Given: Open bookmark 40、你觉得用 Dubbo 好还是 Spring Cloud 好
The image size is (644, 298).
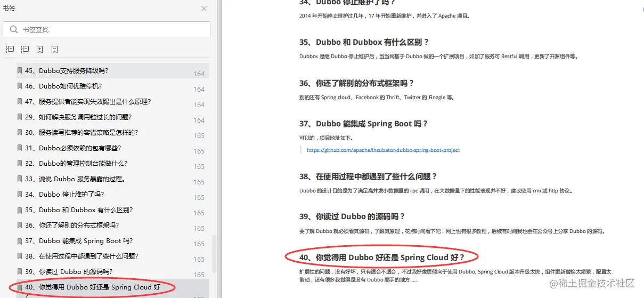Looking at the screenshot, I should point(93,287).
